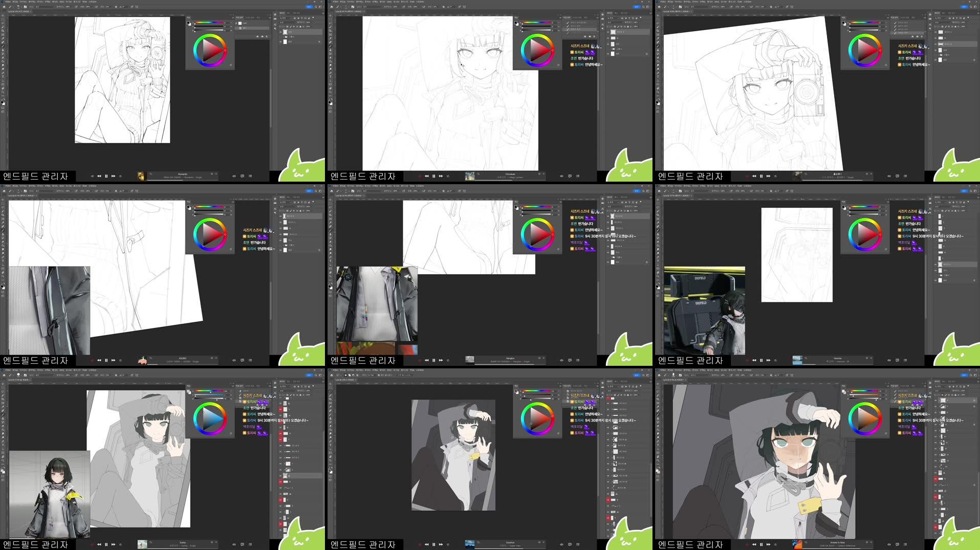Viewport: 980px width, 550px height.
Task: Toggle the Brush Settings panel icon
Action: click(x=25, y=7)
